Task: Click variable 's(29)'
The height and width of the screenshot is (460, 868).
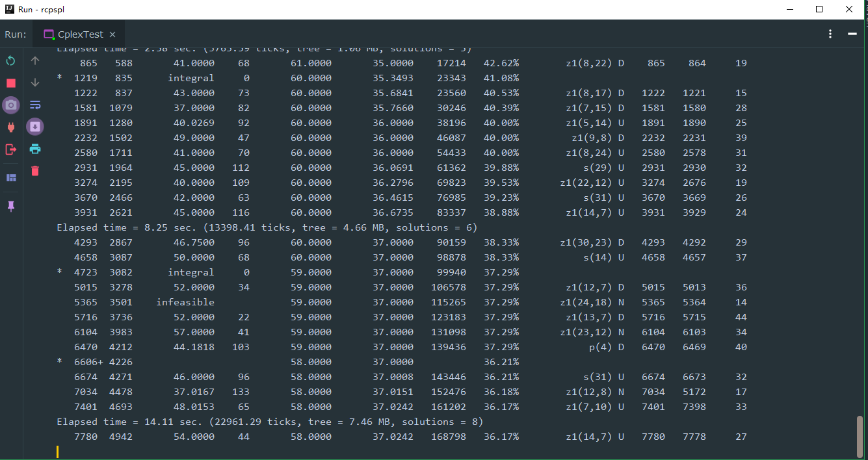Action: point(598,168)
